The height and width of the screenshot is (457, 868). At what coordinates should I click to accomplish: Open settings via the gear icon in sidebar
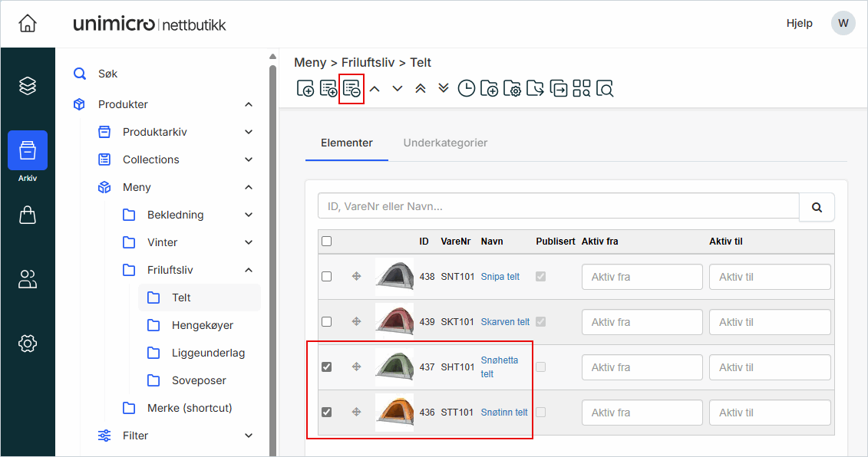coord(28,344)
